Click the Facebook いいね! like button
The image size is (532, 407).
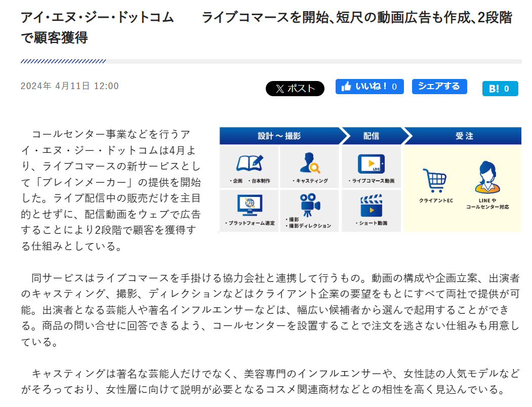370,87
